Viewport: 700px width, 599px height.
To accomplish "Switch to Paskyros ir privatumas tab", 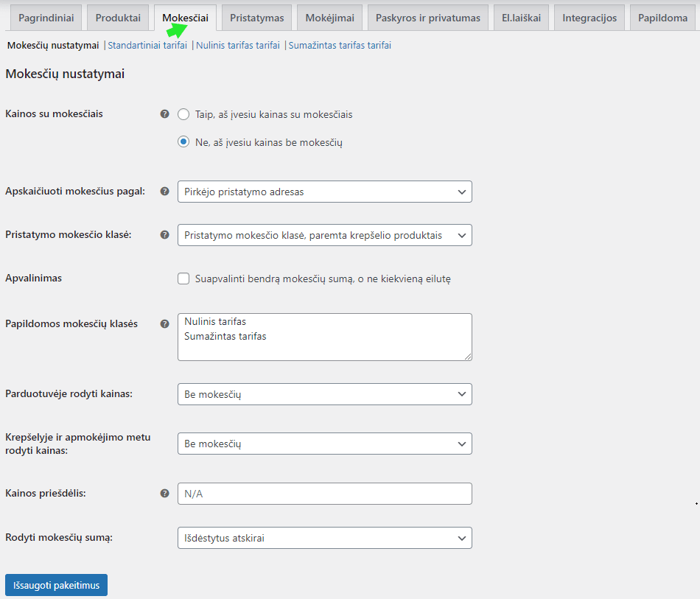I will tap(427, 18).
